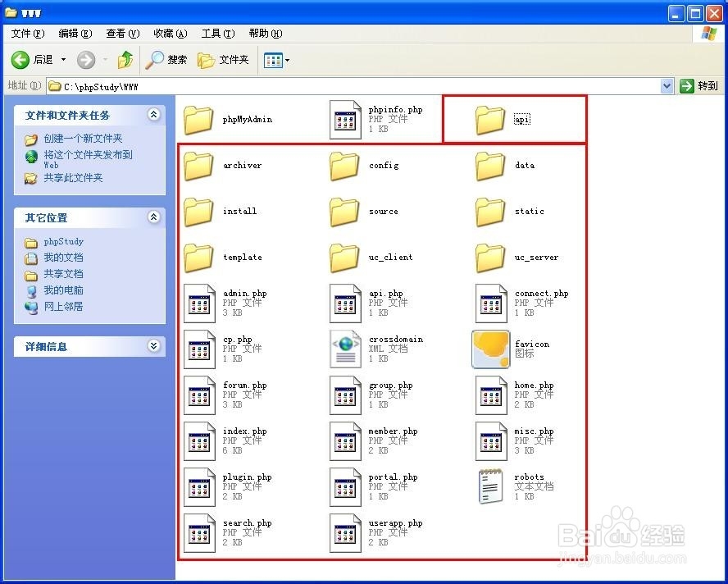The image size is (728, 584).
Task: Select the install folder icon
Action: tap(198, 212)
